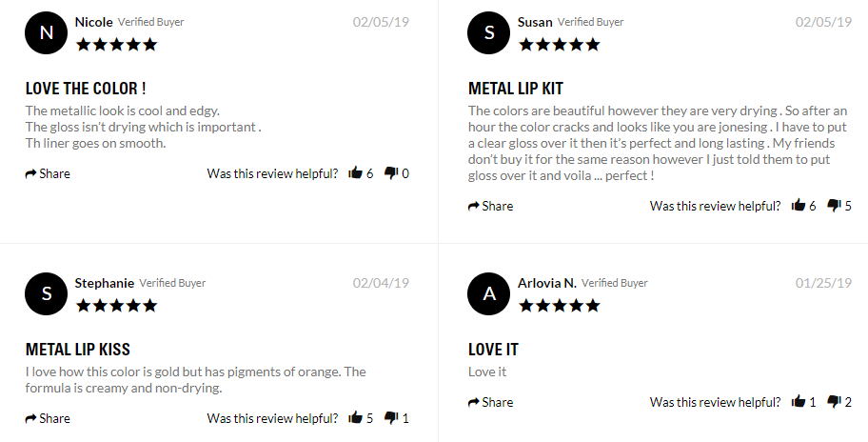Upvote Susan's Metal Lip Kit review
Viewport: 868px width, 442px height.
tap(799, 206)
